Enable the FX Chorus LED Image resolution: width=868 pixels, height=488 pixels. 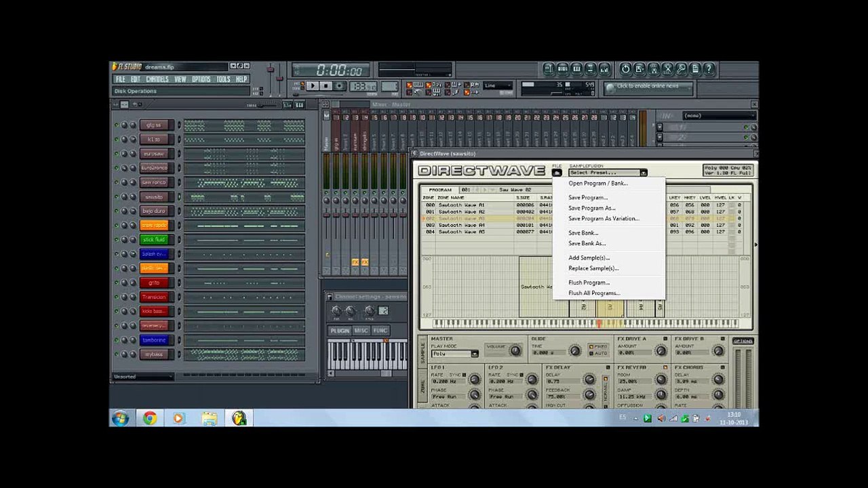click(x=723, y=367)
